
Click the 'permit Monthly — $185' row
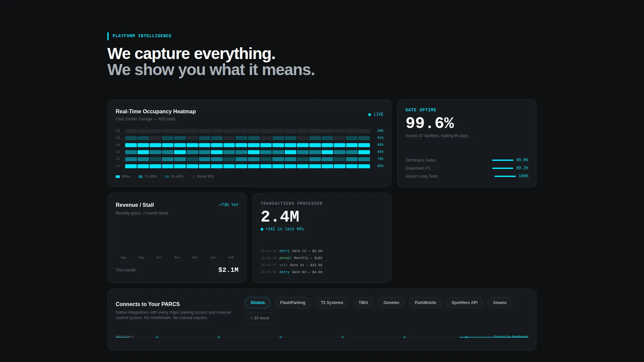(291, 258)
